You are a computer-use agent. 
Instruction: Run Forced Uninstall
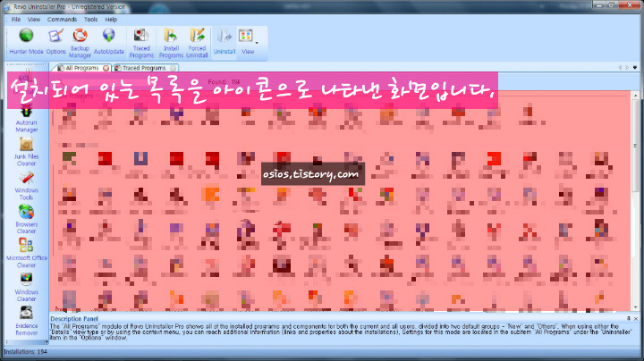[197, 43]
